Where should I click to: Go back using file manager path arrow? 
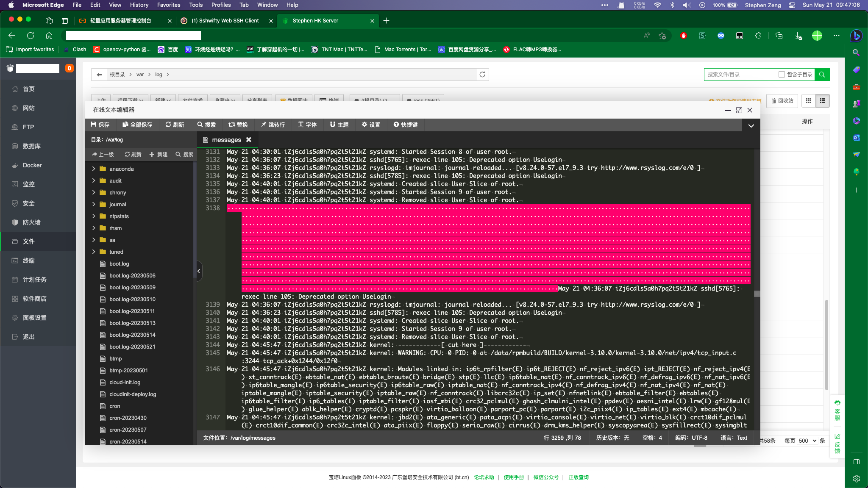coord(99,75)
